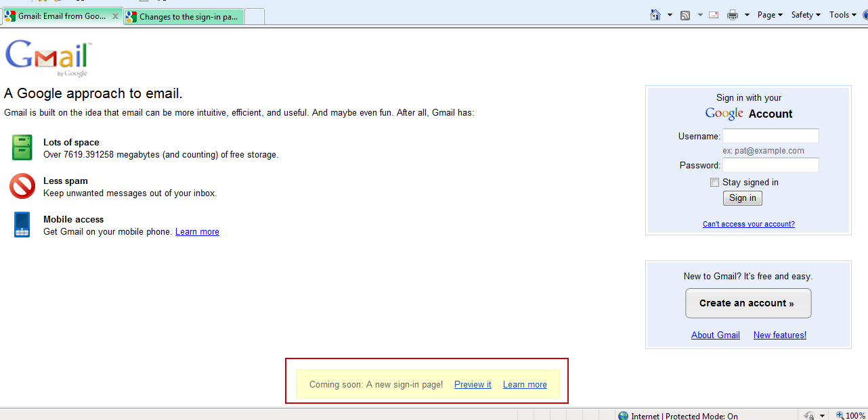Open the Safety menu
The height and width of the screenshot is (420, 868).
(806, 15)
